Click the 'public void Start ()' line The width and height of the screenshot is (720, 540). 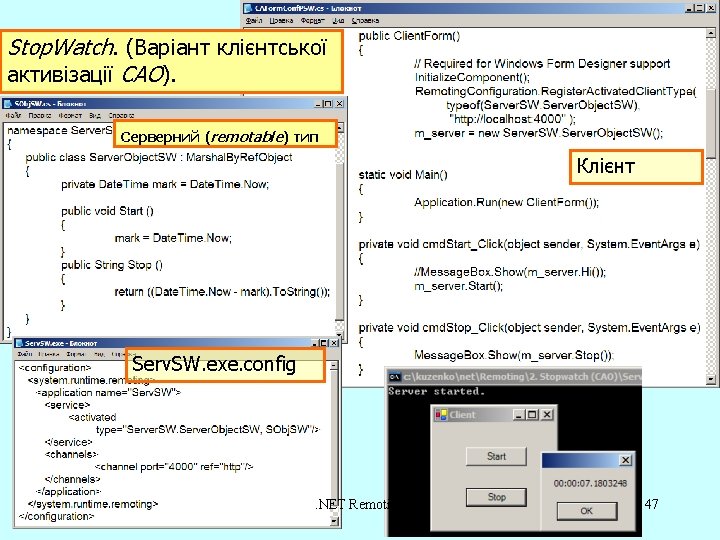(x=107, y=211)
